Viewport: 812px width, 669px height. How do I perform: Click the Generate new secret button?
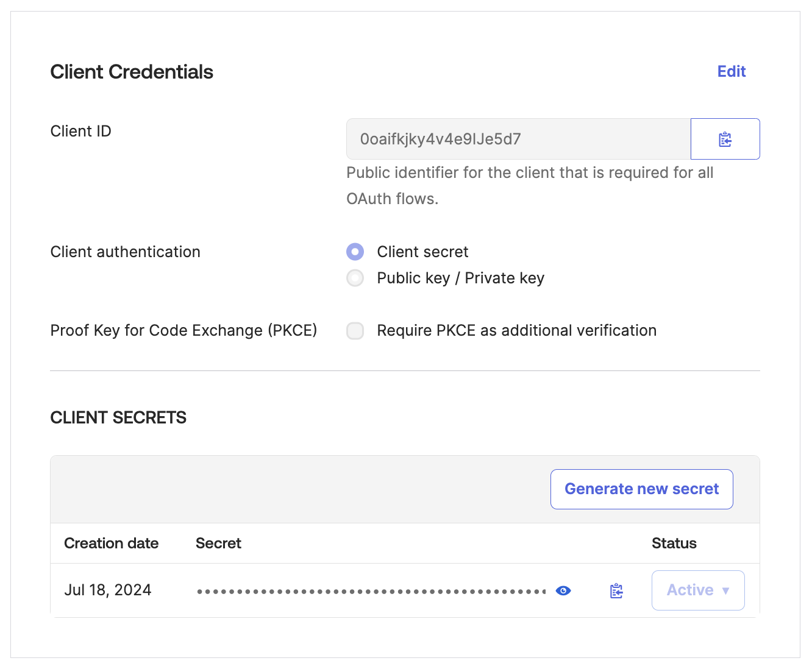pos(641,489)
